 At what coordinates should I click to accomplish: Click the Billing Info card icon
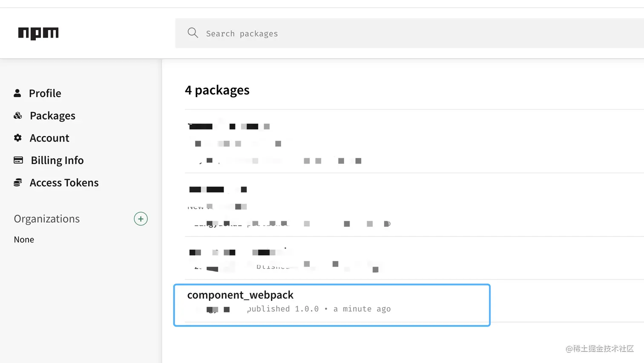[18, 160]
